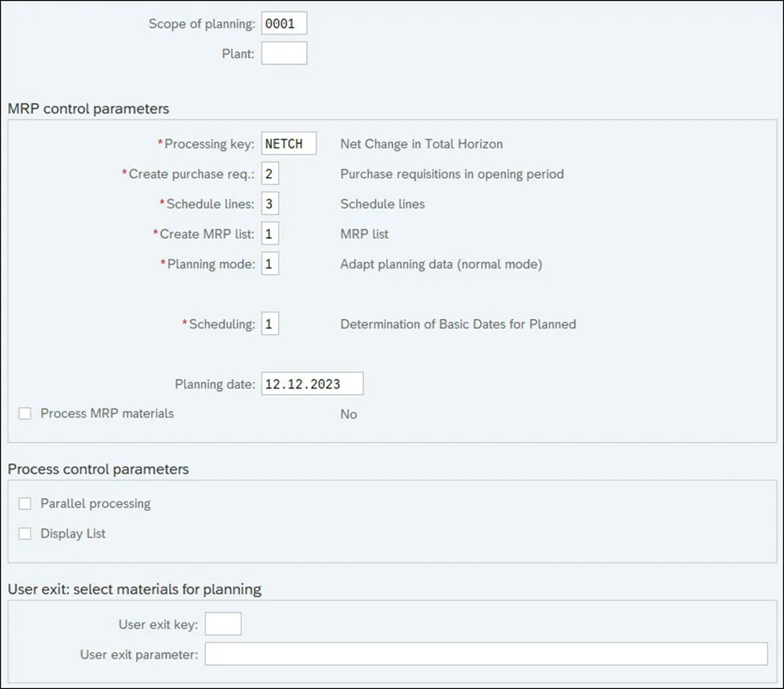Click the Process control parameters section title
Image resolution: width=784 pixels, height=689 pixels.
coord(98,469)
